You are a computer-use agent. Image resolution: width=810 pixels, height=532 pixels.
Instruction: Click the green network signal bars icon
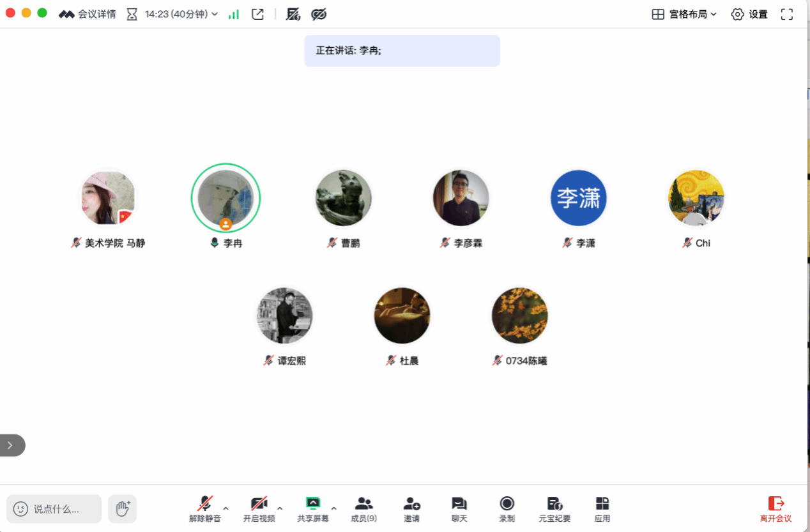coord(234,14)
